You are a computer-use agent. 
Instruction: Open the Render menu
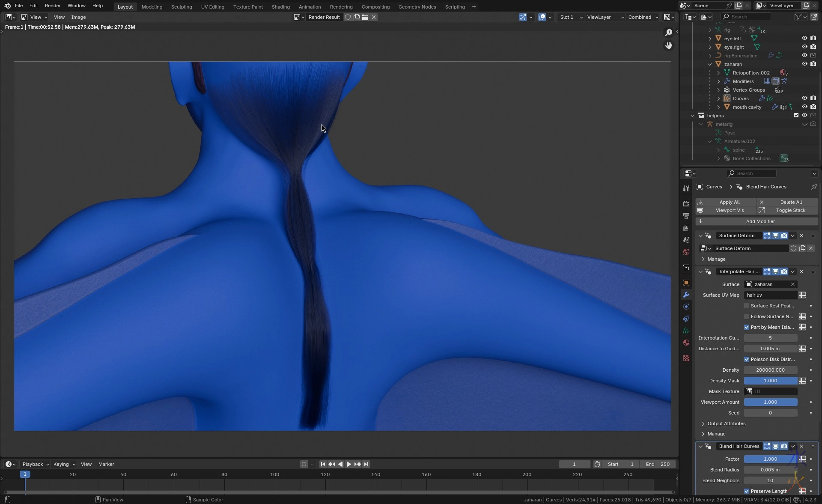[53, 6]
